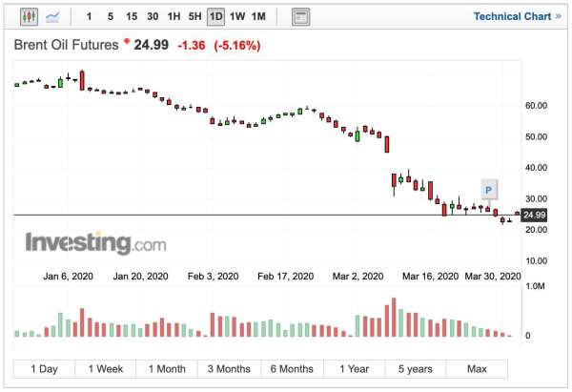Click the 40.00 price axis label
This screenshot has height=392, width=572.
point(536,168)
